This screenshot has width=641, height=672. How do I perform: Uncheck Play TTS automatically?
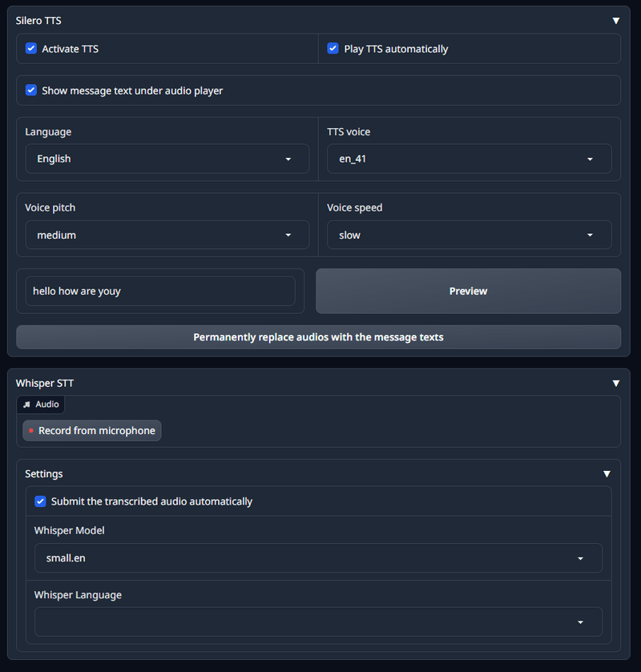333,48
